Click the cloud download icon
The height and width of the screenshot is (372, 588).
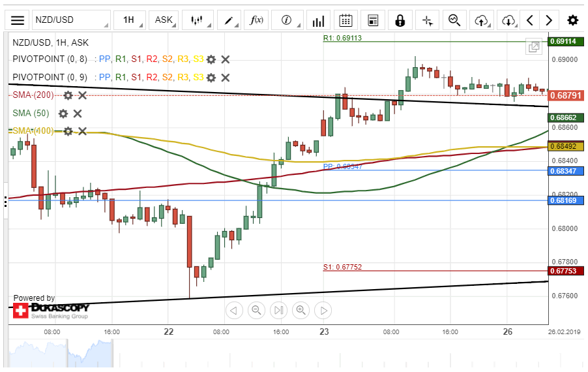(x=509, y=20)
